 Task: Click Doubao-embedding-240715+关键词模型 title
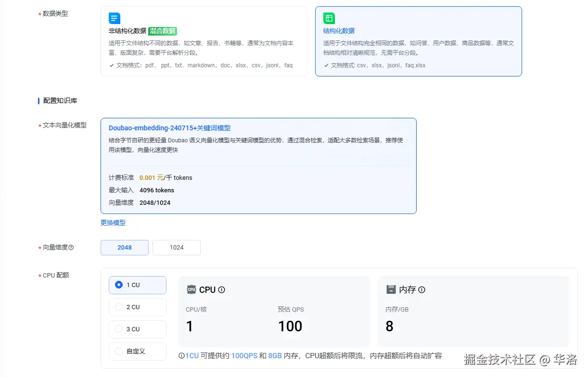(x=170, y=128)
